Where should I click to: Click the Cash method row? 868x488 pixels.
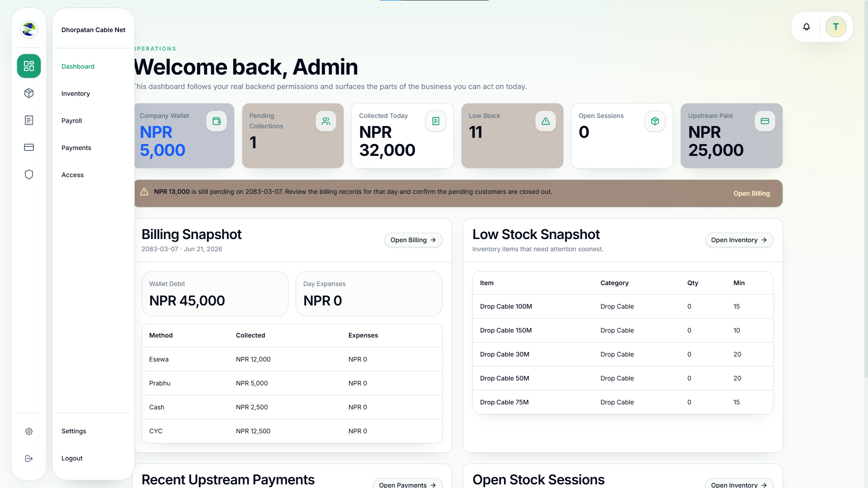pyautogui.click(x=292, y=407)
